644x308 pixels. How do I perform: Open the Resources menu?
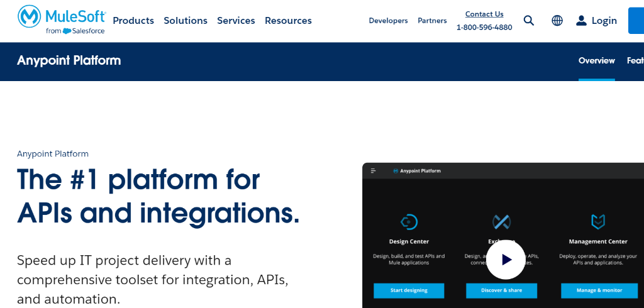click(288, 21)
